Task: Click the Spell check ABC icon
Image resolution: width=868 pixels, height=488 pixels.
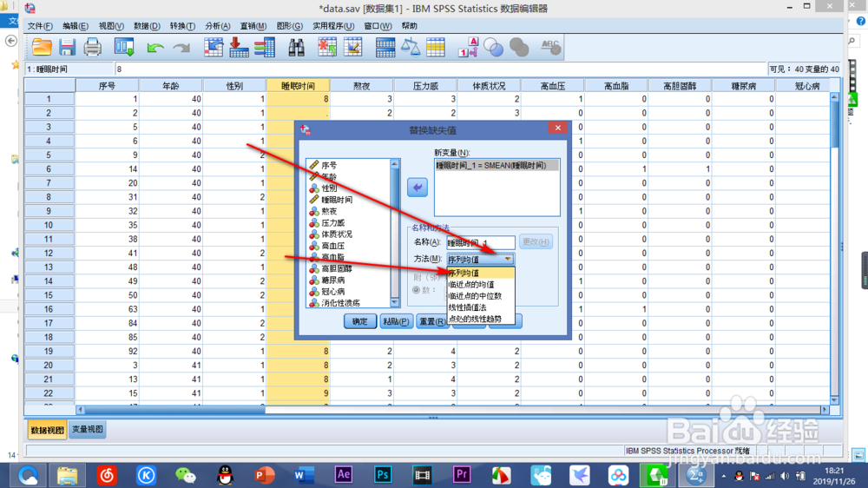Action: pos(550,48)
